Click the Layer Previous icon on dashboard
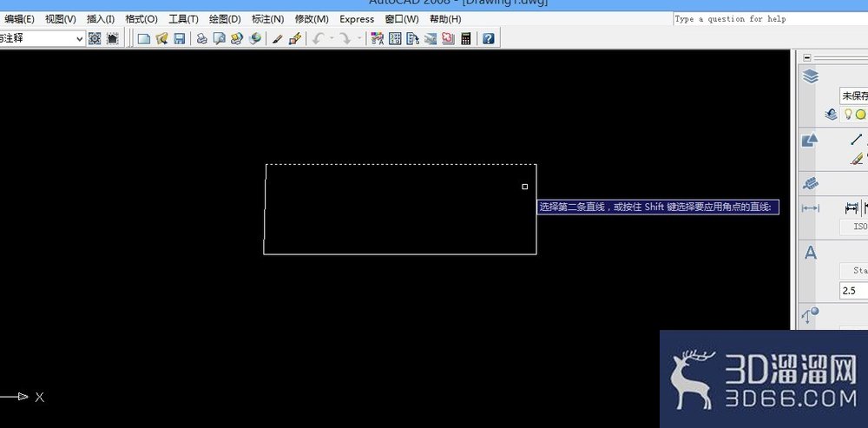868x428 pixels. (x=831, y=115)
